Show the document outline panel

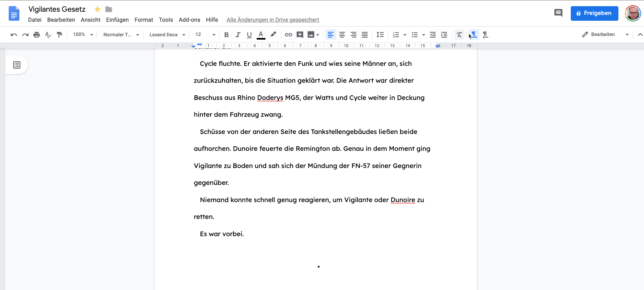(x=17, y=65)
